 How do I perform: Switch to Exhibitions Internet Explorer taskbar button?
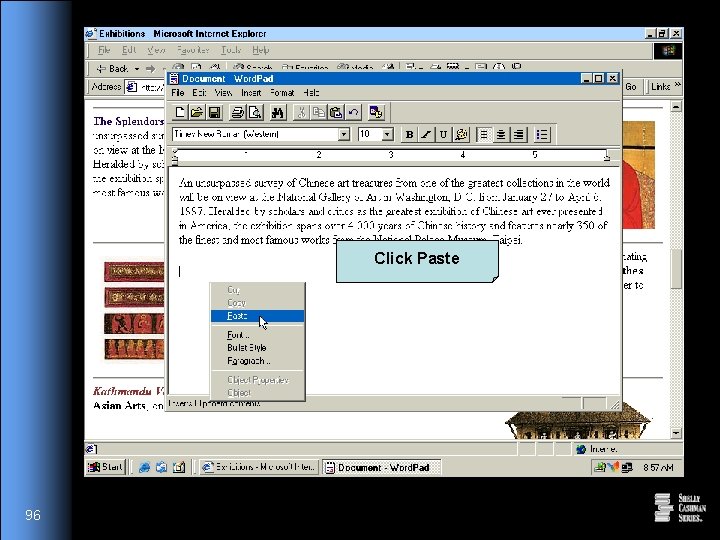click(x=259, y=467)
